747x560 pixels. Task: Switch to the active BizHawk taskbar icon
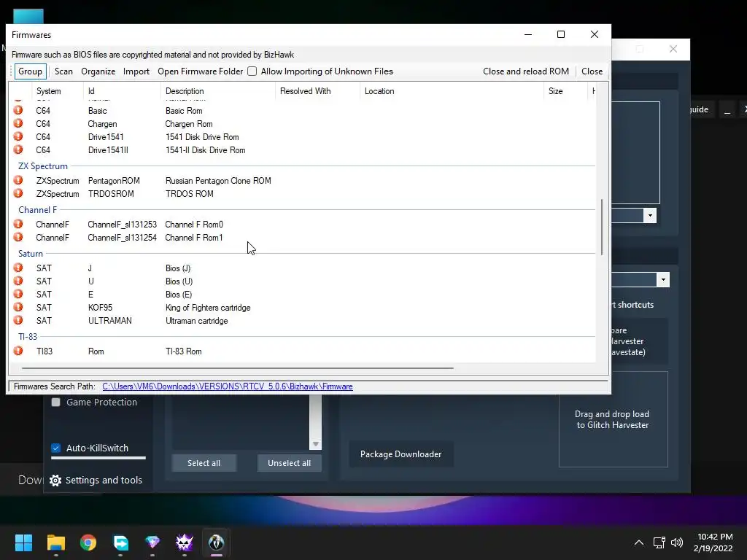216,542
